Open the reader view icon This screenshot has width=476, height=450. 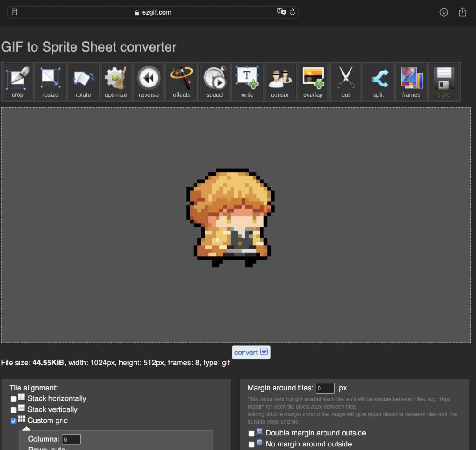tap(14, 12)
